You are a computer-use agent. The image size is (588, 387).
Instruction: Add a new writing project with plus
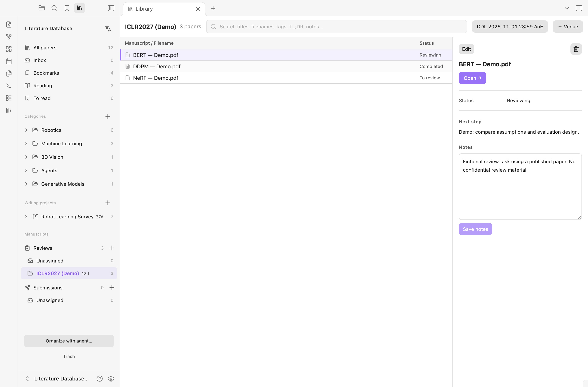(x=108, y=203)
